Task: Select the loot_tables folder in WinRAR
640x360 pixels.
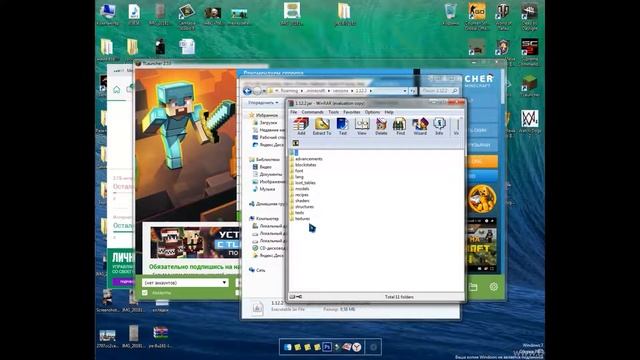Action: [x=303, y=183]
